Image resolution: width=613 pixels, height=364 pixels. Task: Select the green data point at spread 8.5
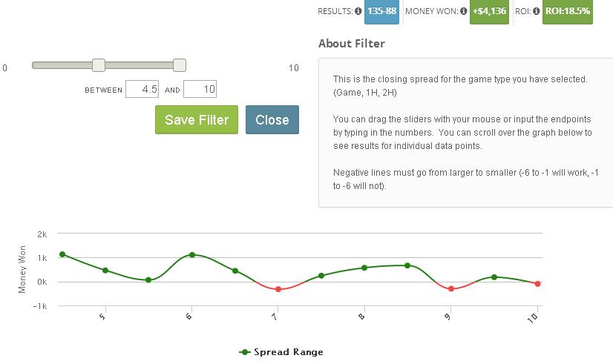coord(407,265)
